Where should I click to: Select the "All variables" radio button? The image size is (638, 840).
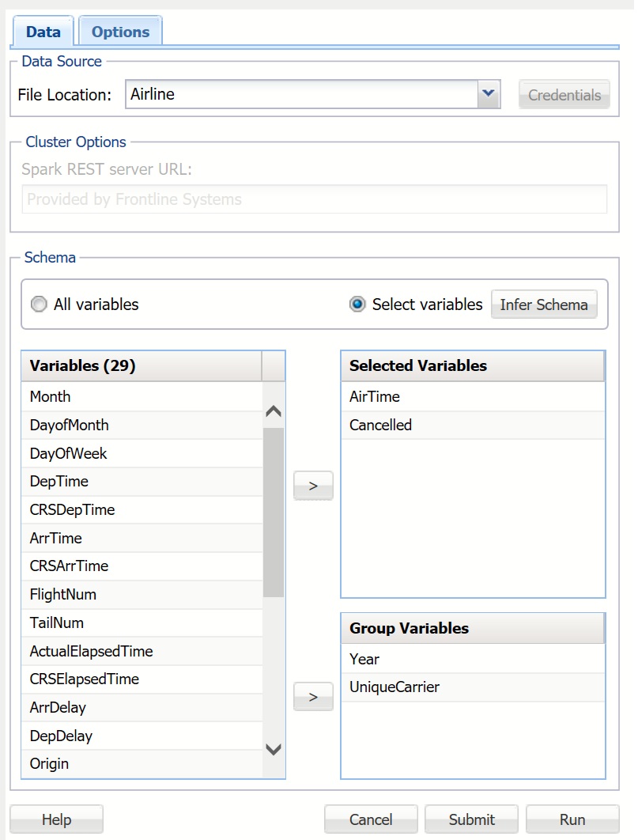[x=39, y=304]
